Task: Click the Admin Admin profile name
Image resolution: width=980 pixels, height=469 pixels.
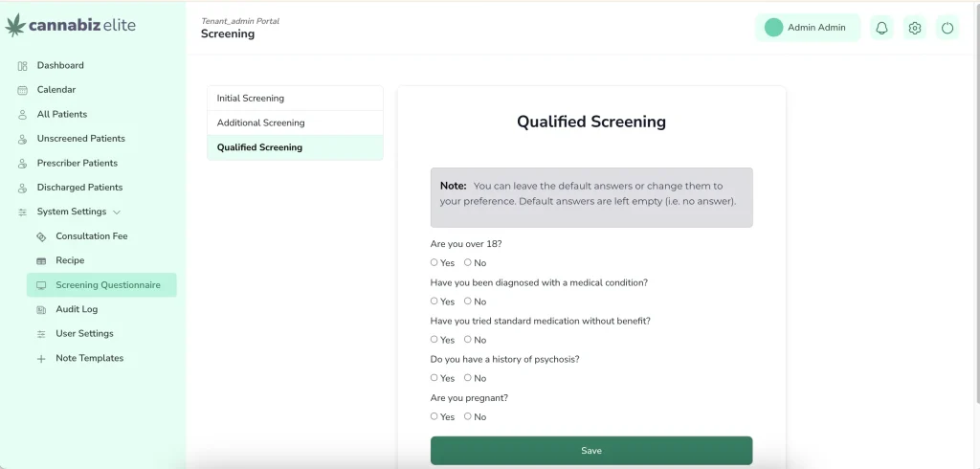Action: coord(816,28)
